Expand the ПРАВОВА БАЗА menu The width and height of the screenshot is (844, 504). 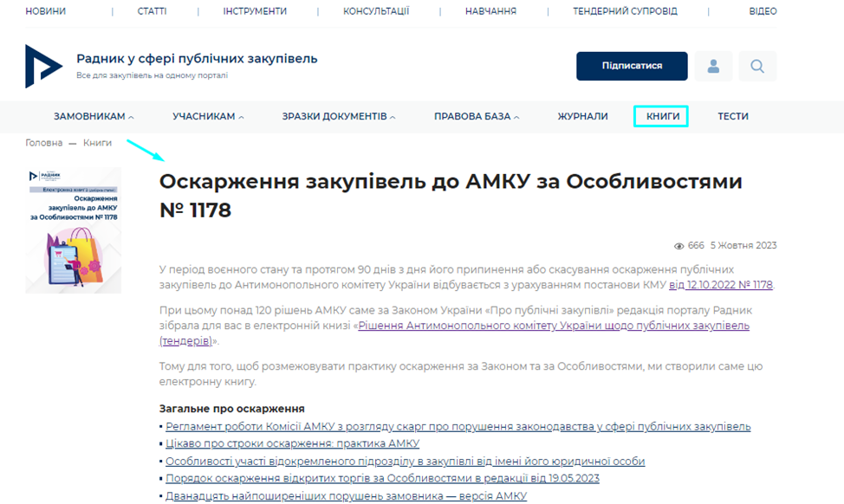pos(477,116)
